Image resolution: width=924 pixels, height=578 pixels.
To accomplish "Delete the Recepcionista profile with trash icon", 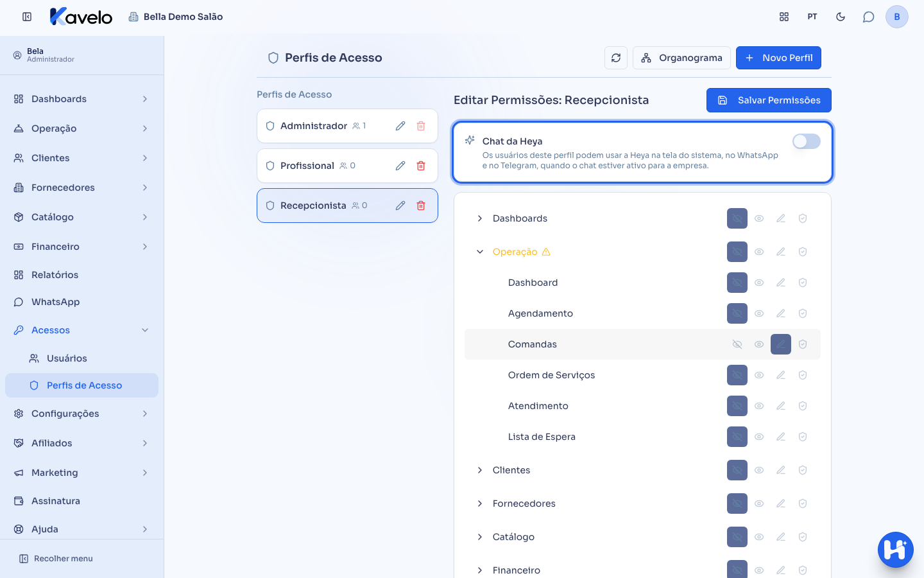I will tap(421, 206).
